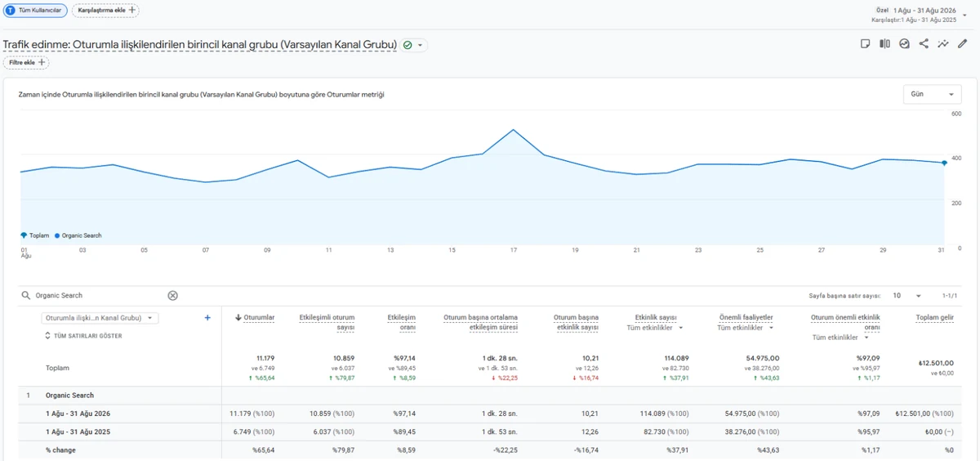The height and width of the screenshot is (461, 980).
Task: Share this report via share icon
Action: 924,44
